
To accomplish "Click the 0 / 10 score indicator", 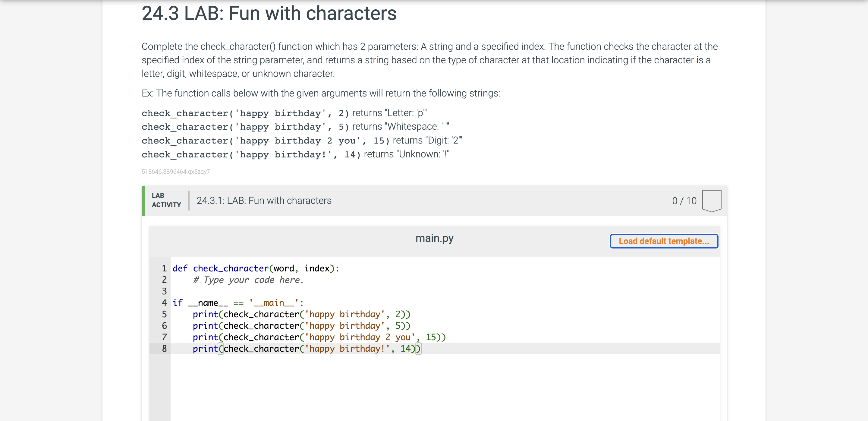I will 684,201.
